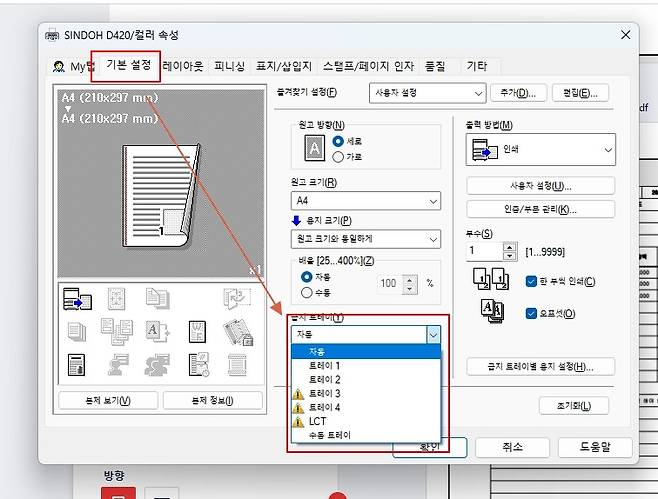Choose 수동 트레이 in the tray list
The image size is (658, 499).
point(366,435)
